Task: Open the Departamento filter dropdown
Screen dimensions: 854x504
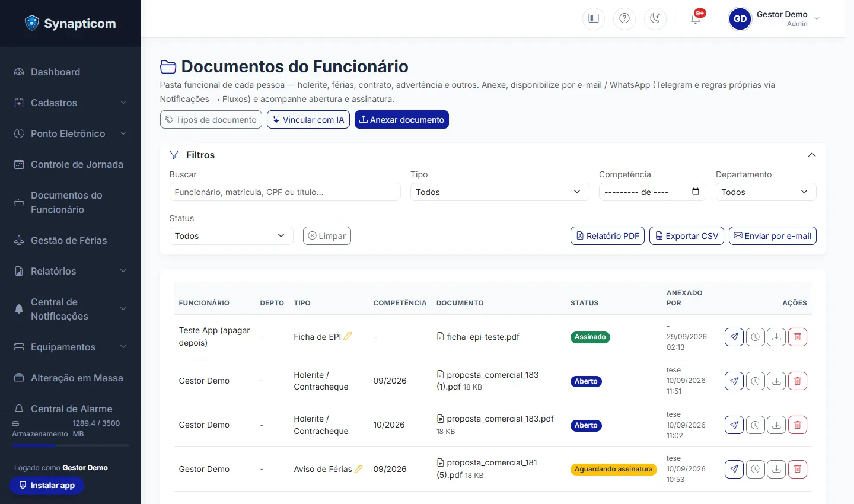Action: (766, 192)
